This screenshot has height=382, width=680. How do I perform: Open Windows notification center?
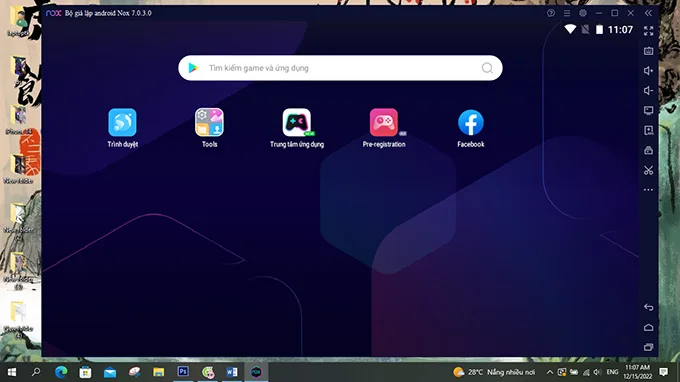click(664, 372)
